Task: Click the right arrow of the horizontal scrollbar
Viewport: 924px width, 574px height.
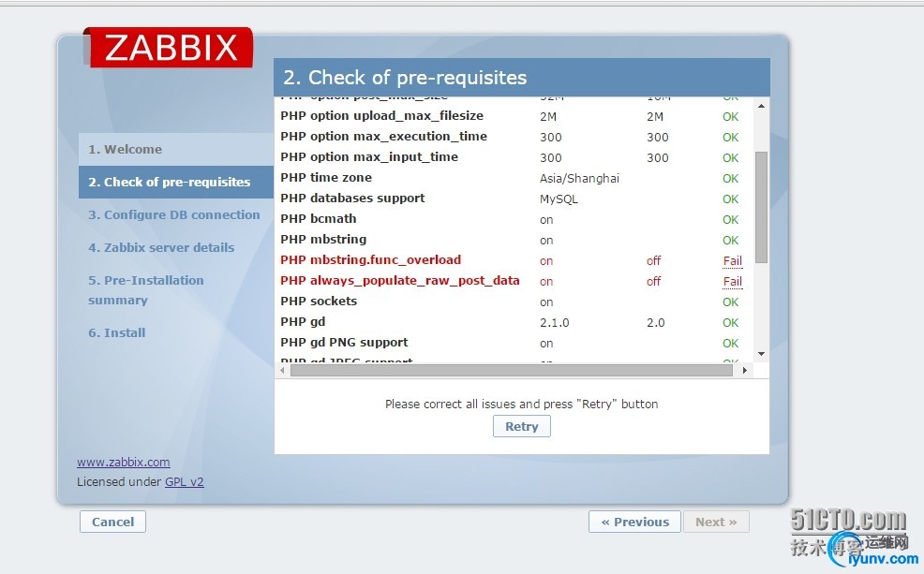Action: tap(745, 370)
